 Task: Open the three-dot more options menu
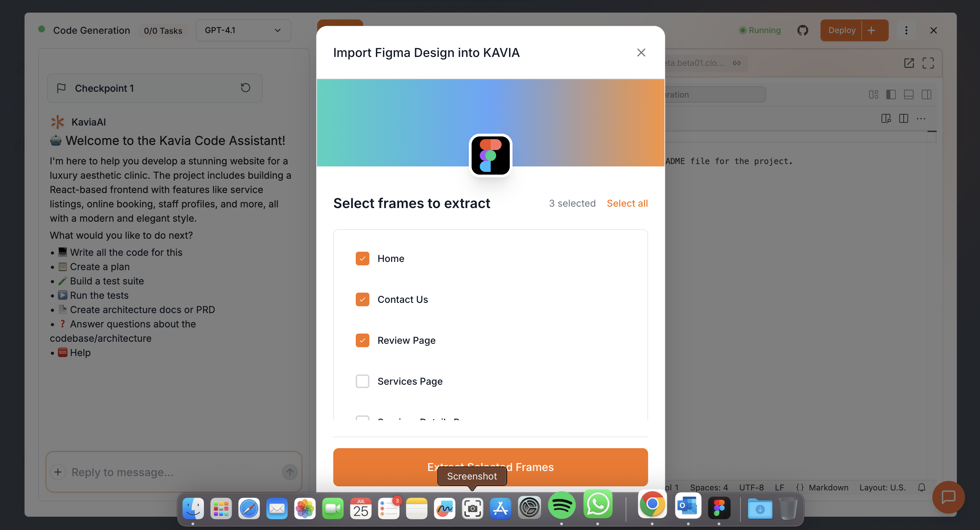click(906, 30)
